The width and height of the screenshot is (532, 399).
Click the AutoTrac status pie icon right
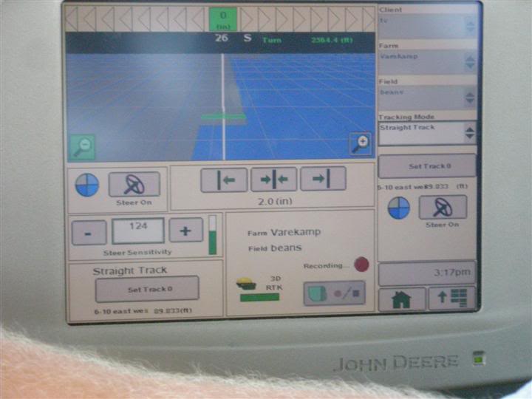[399, 208]
